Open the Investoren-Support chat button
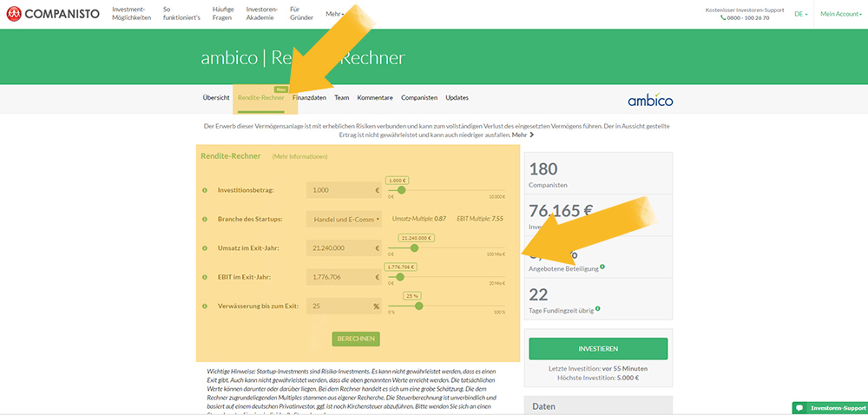Image resolution: width=868 pixels, height=415 pixels. click(829, 408)
